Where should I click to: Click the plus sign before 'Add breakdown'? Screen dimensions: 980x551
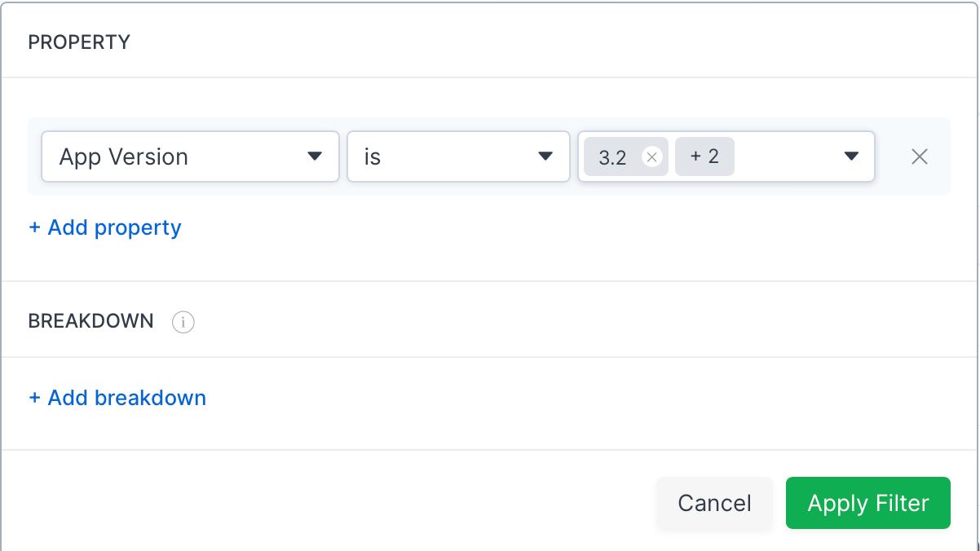click(34, 398)
